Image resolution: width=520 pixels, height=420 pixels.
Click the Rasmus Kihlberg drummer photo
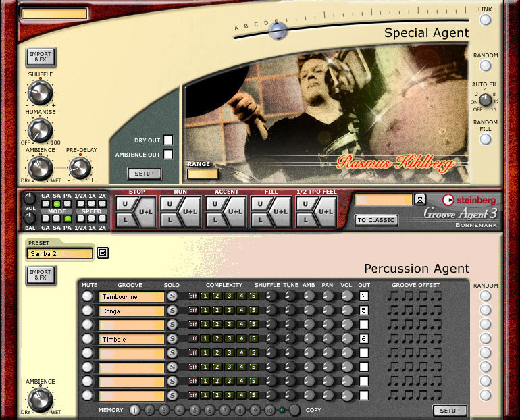pyautogui.click(x=327, y=114)
